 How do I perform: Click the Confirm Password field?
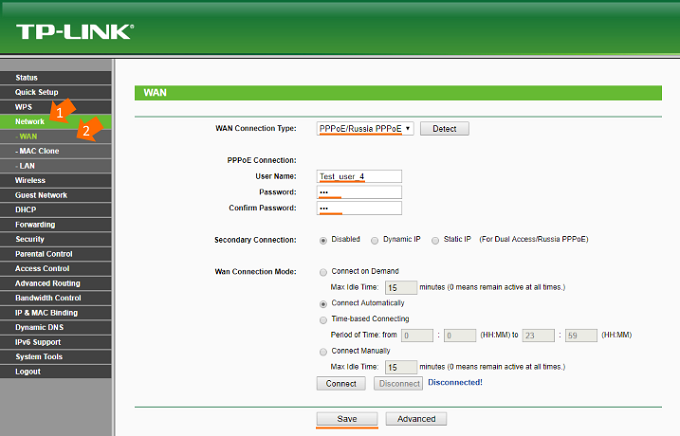[x=359, y=208]
